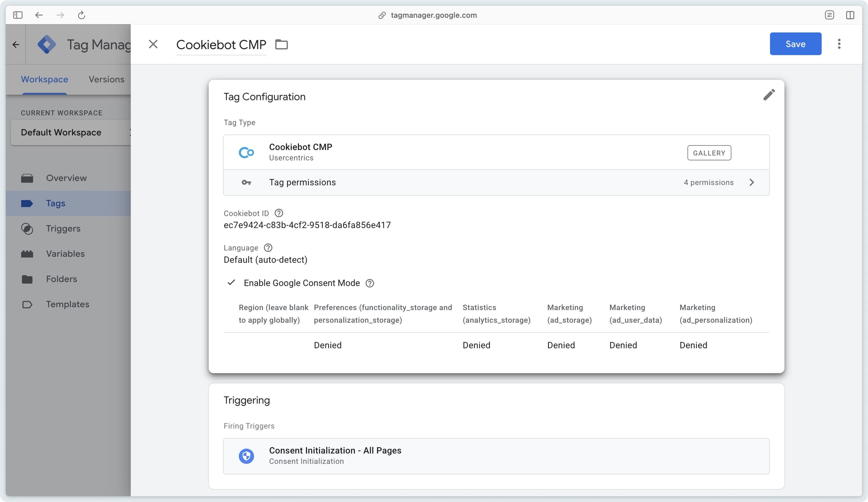This screenshot has height=502, width=868.
Task: Click Denied under Marketing (ad_personalization)
Action: pos(693,345)
